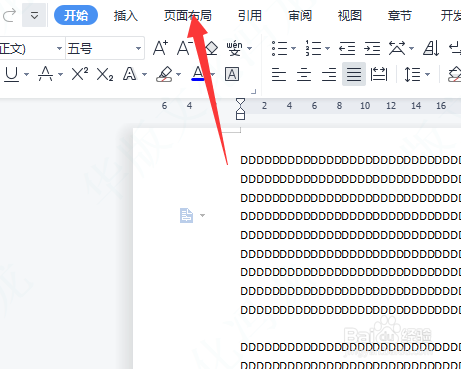Expand the underline style dropdown arrow

point(26,74)
